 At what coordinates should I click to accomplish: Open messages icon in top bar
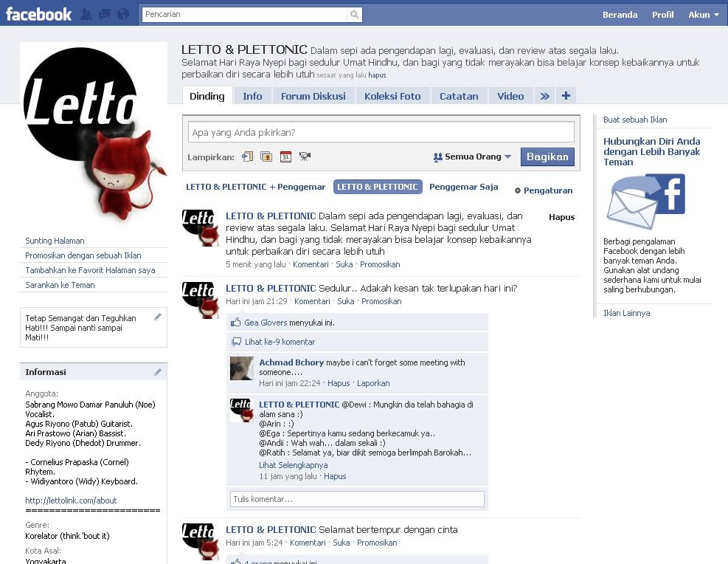pos(105,15)
